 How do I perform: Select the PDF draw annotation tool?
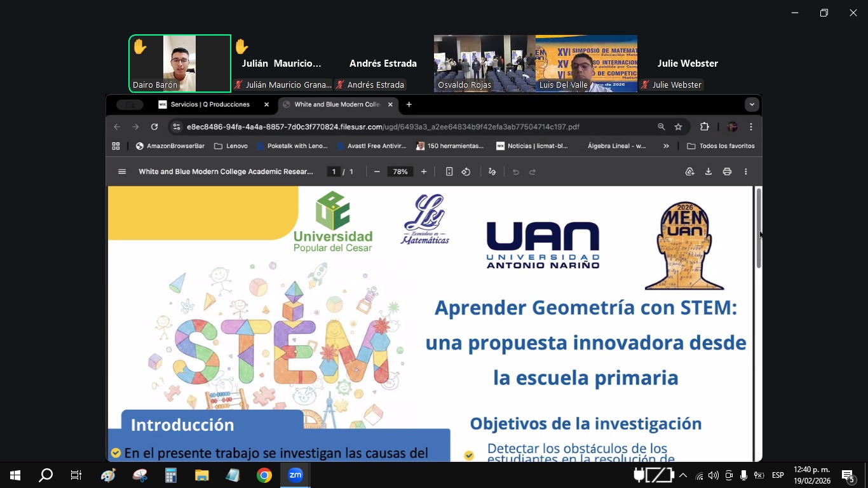click(x=492, y=172)
